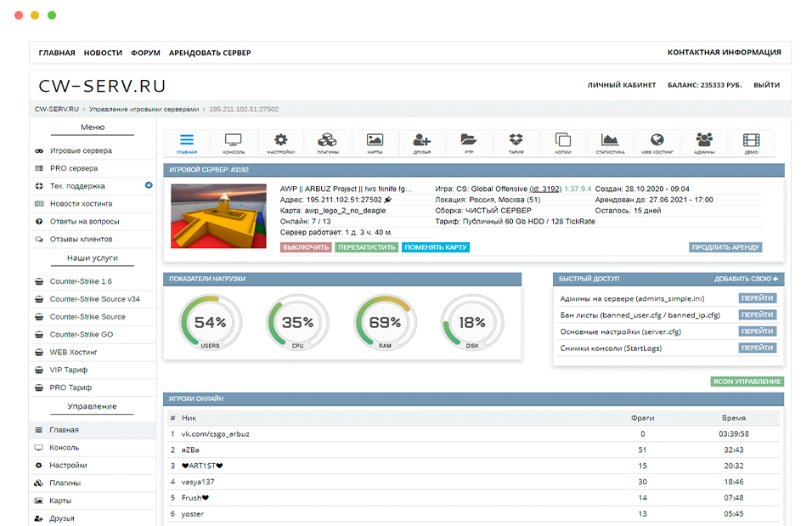Open the Личный кабинет link
The image size is (812, 526).
(x=622, y=85)
